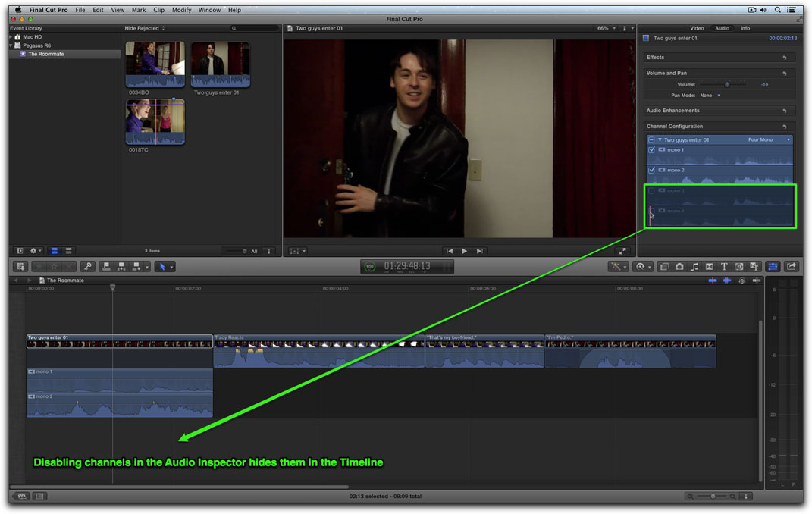Image resolution: width=812 pixels, height=514 pixels.
Task: Enable the mono 3 channel checkbox
Action: coord(651,191)
